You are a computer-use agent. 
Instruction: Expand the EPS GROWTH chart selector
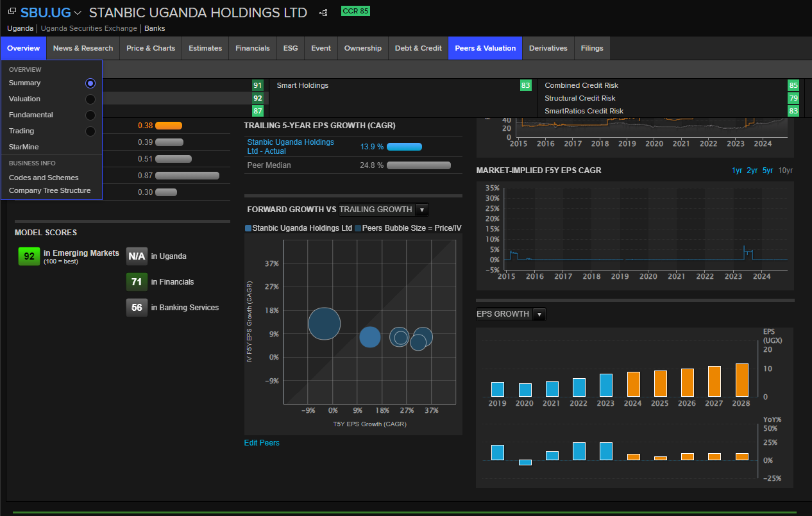click(511, 314)
